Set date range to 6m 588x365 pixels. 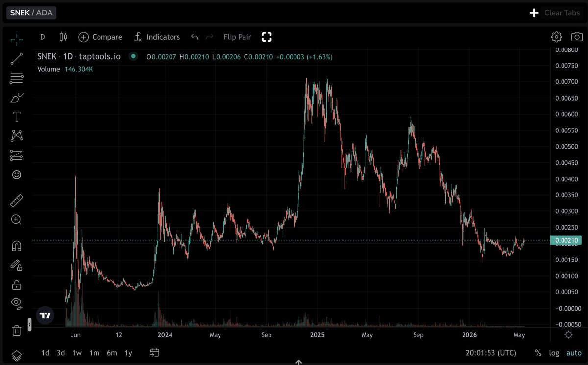[112, 353]
